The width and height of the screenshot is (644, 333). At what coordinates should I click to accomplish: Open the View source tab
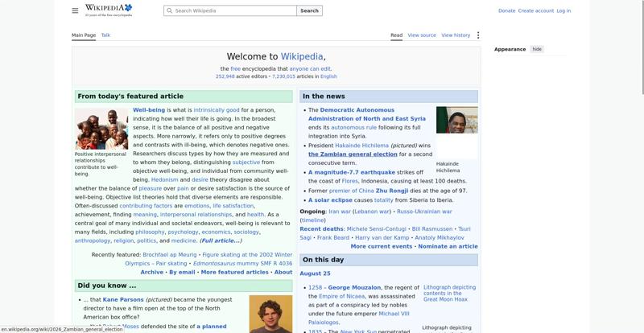(x=422, y=35)
